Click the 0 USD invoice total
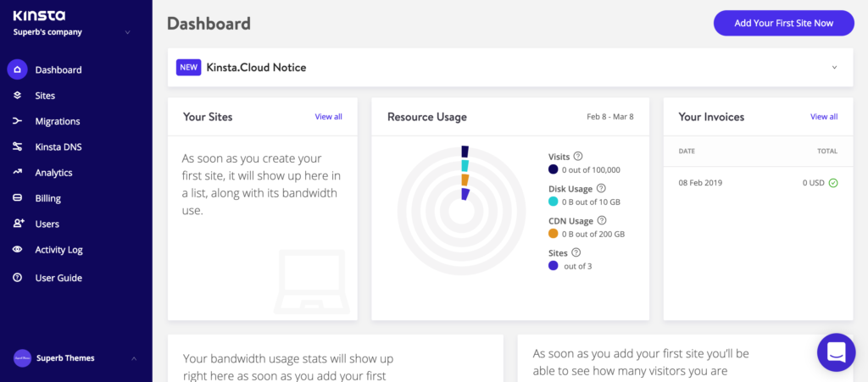Image resolution: width=868 pixels, height=382 pixels. coord(813,183)
